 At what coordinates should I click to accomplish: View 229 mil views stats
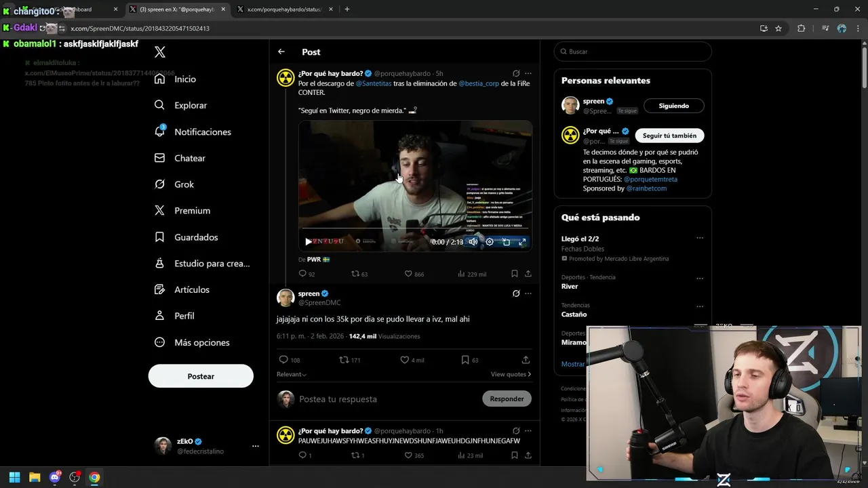pyautogui.click(x=472, y=274)
